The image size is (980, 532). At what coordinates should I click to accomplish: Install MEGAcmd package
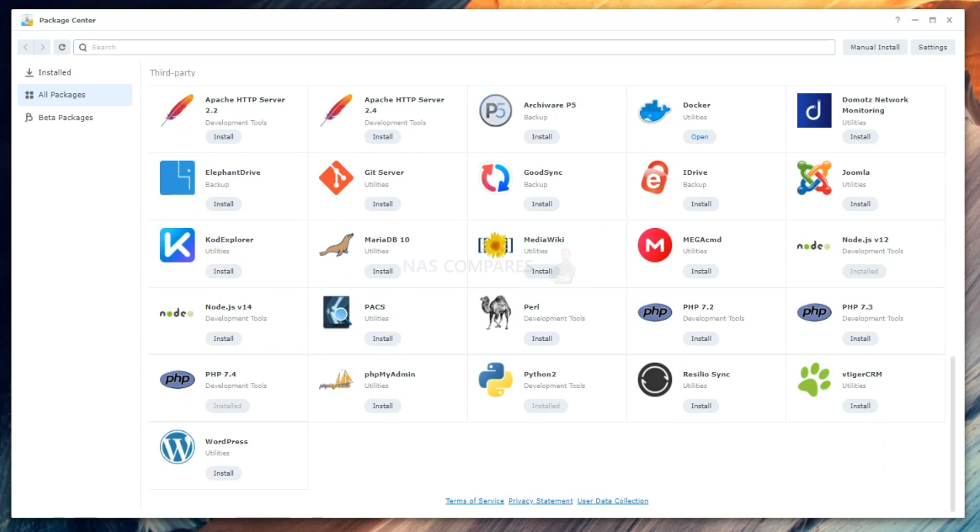(x=702, y=271)
